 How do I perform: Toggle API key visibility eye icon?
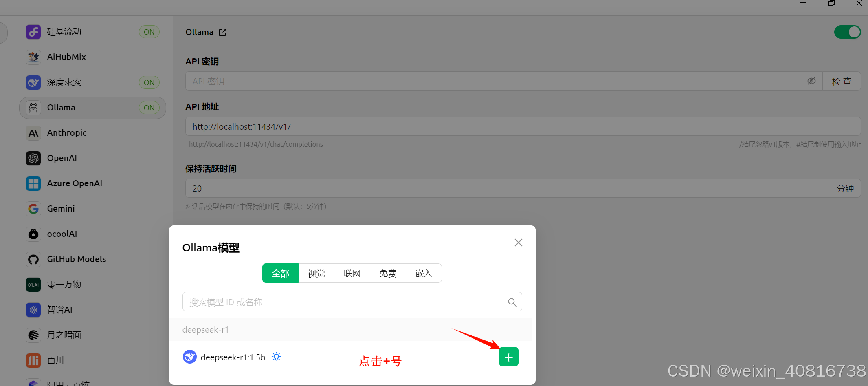811,81
